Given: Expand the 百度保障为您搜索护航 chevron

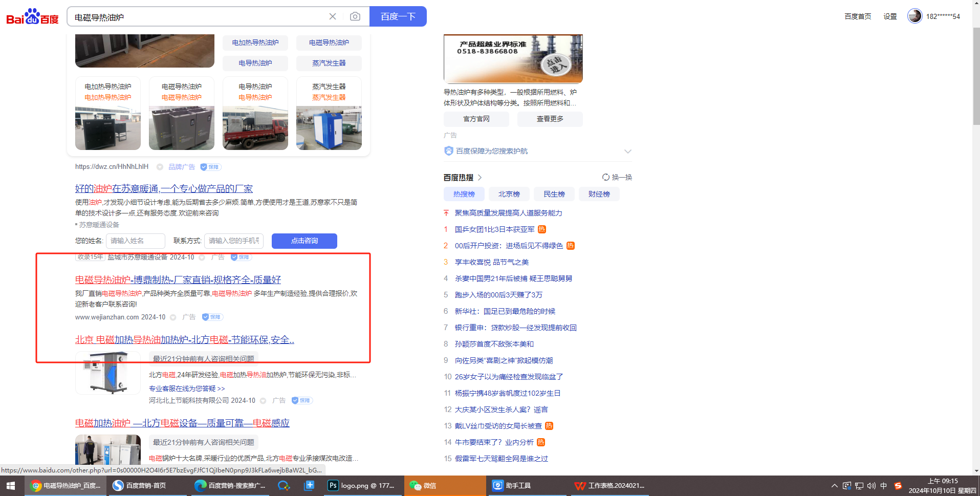Looking at the screenshot, I should (x=628, y=152).
